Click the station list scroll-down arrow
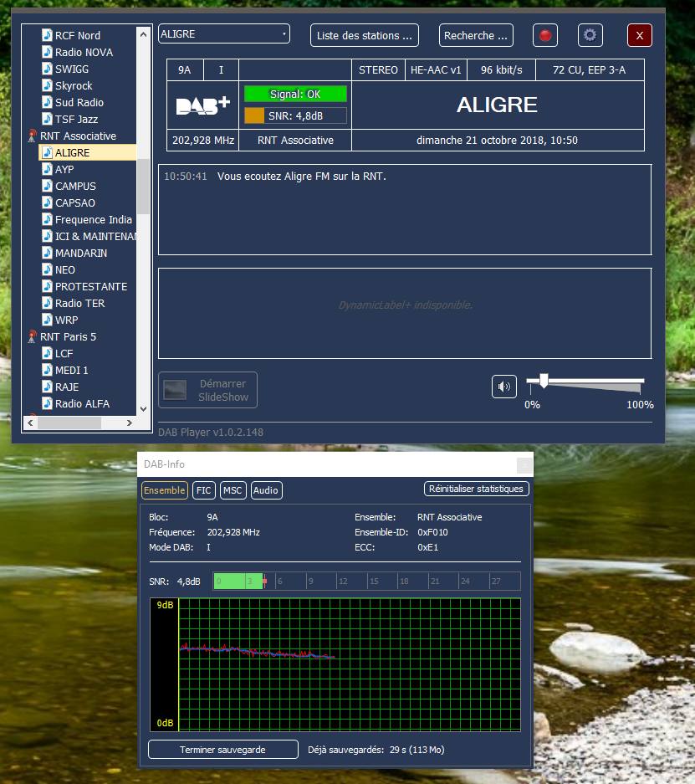695x784 pixels. click(x=143, y=409)
